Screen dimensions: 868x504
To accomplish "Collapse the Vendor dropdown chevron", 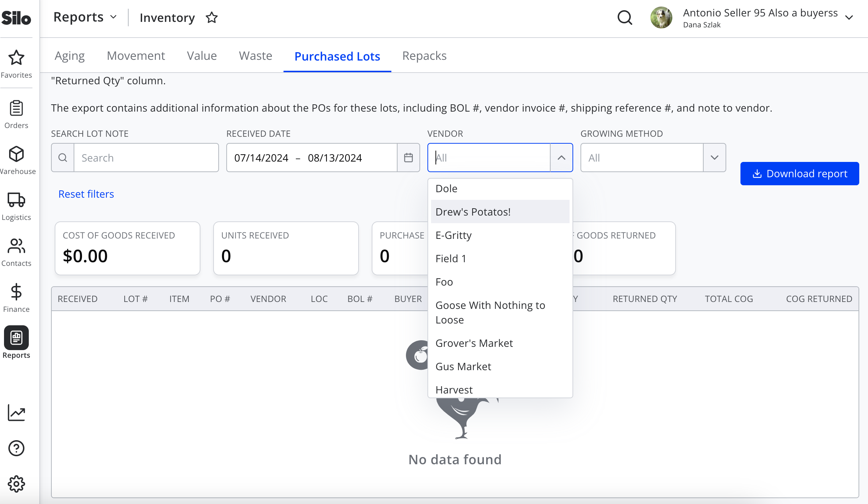I will point(561,158).
